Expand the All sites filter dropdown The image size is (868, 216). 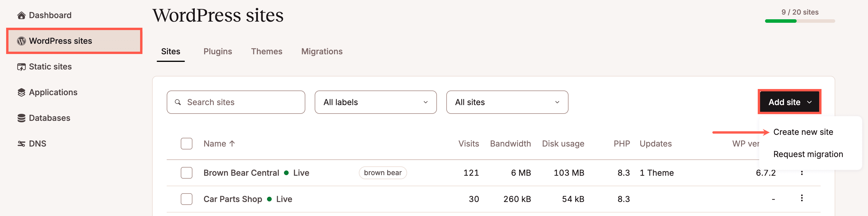tap(507, 102)
